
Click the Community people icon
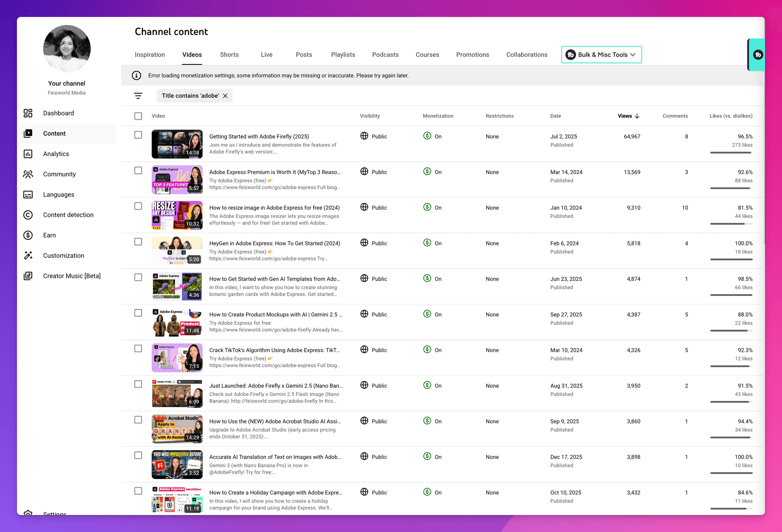[x=28, y=174]
